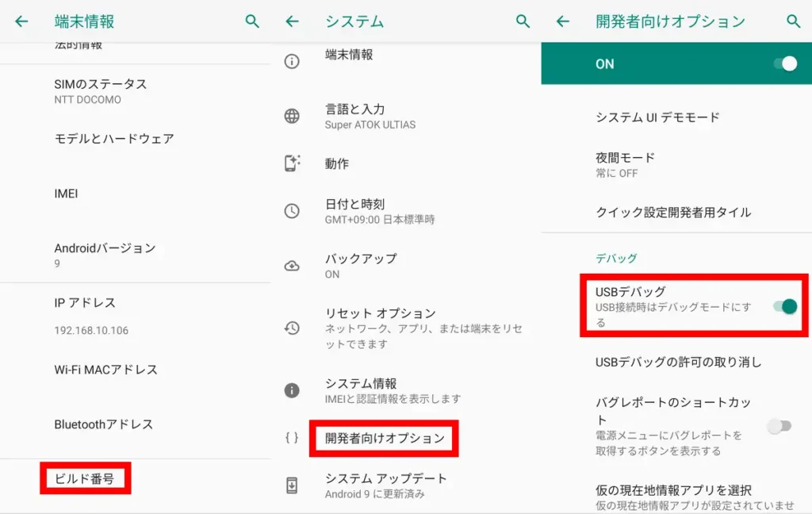Select the clock icon for 日付と時刻

click(293, 210)
